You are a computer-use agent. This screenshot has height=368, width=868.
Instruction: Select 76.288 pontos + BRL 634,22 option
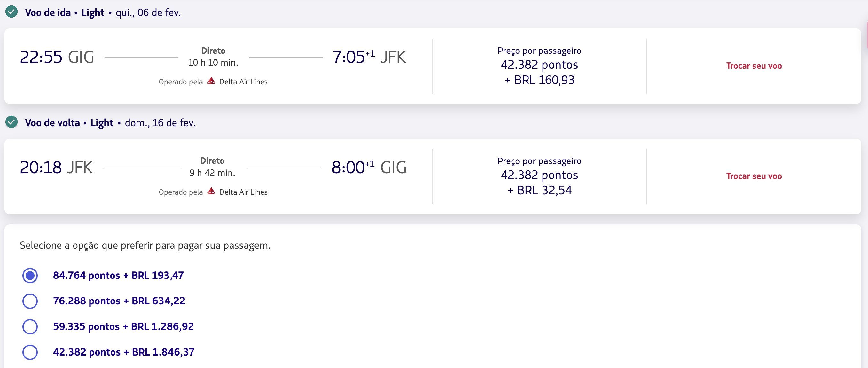(x=30, y=301)
